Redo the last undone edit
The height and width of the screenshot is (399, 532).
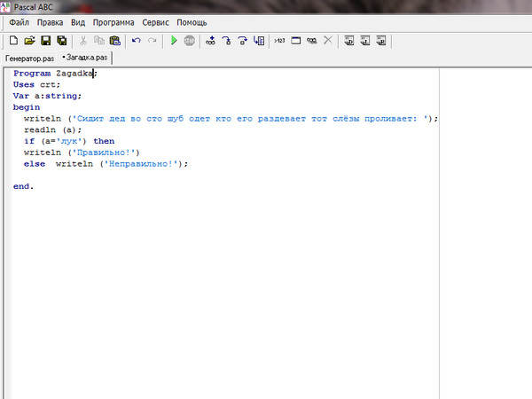point(152,41)
